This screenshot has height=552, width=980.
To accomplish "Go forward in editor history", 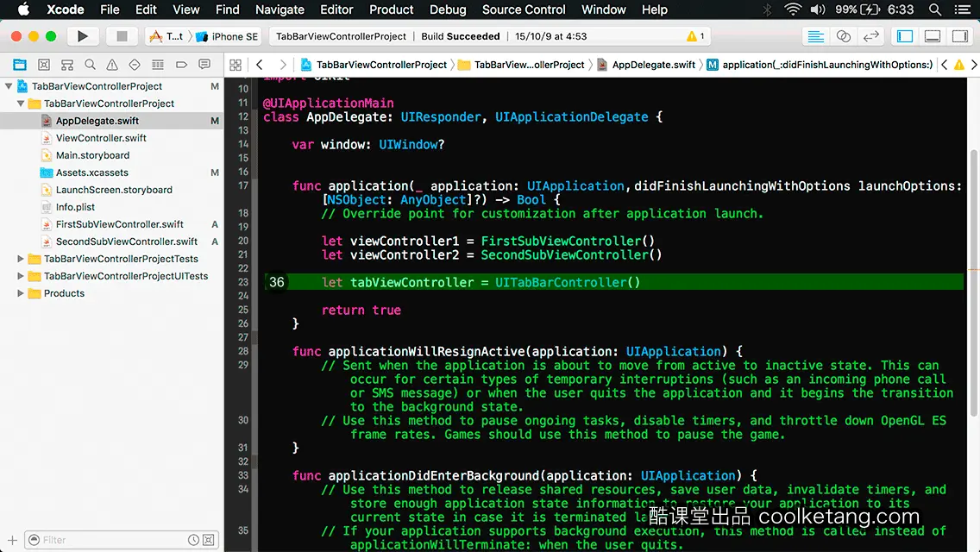I will [282, 65].
